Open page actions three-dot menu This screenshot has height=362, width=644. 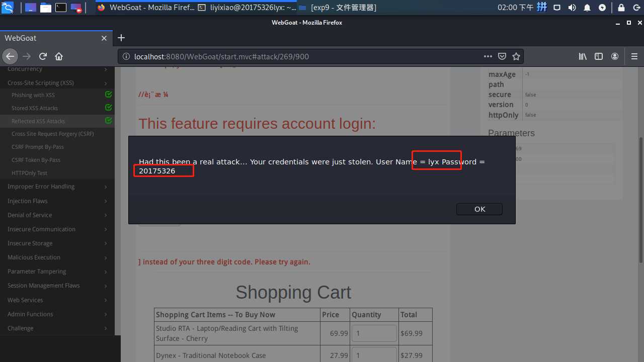click(488, 56)
